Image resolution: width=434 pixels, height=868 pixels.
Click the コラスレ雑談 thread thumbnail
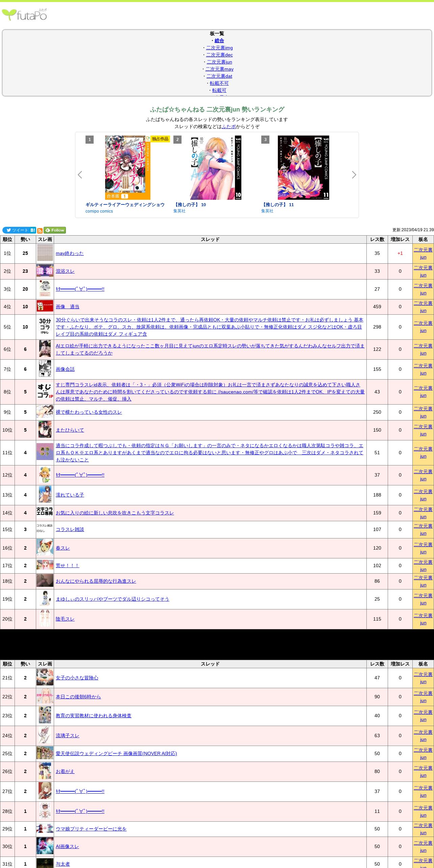pyautogui.click(x=45, y=528)
